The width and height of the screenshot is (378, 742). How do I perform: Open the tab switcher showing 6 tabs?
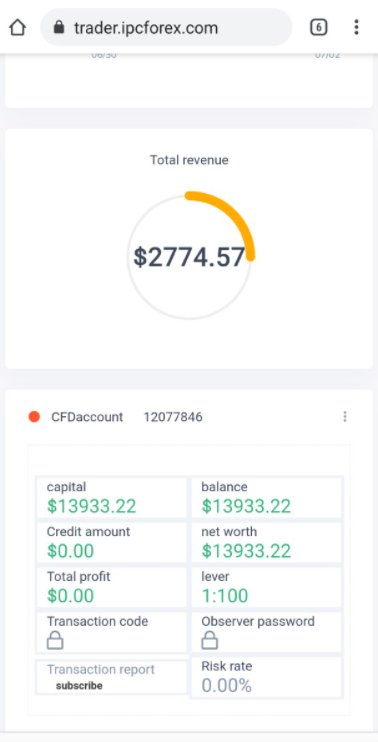[x=318, y=27]
